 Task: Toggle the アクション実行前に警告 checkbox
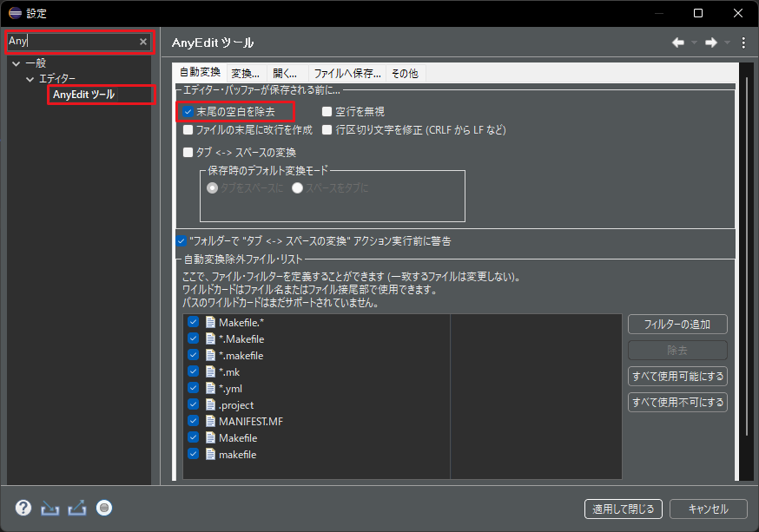[181, 240]
